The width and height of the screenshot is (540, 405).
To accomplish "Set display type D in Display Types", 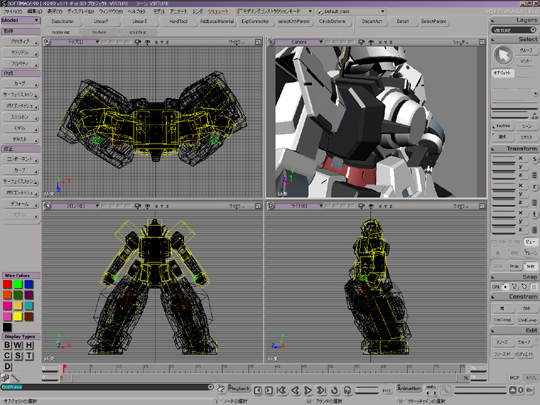I will (x=7, y=366).
